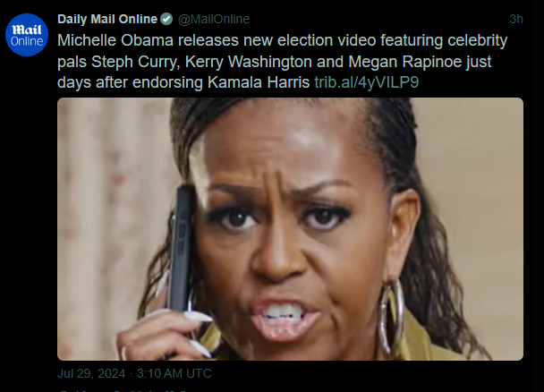This screenshot has width=544, height=392.
Task: Click the hoop earring in the photo
Action: [x=391, y=316]
